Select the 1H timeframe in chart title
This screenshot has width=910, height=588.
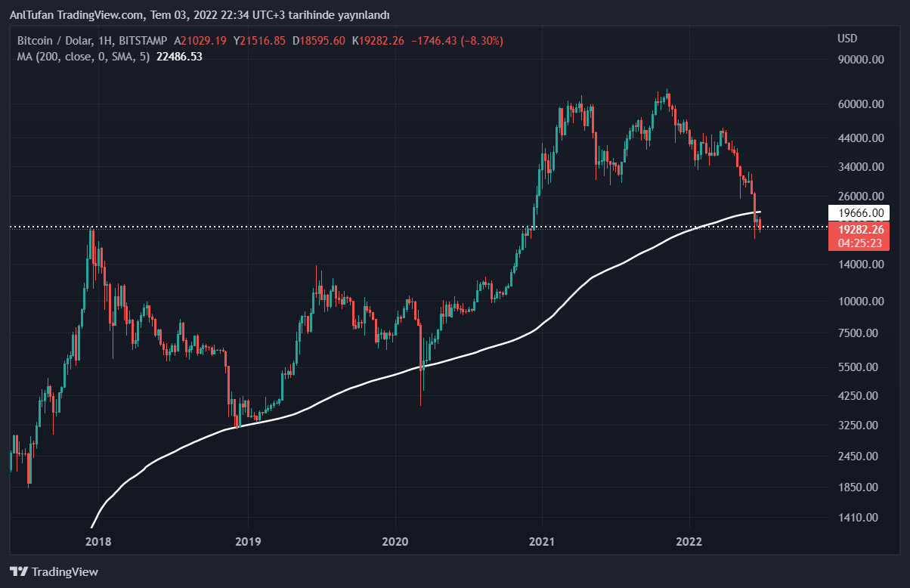click(105, 41)
